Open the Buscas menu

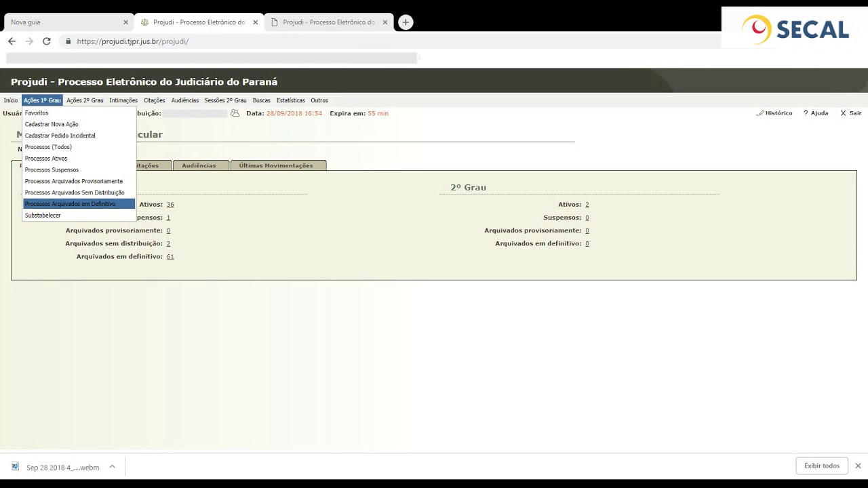[x=262, y=100]
